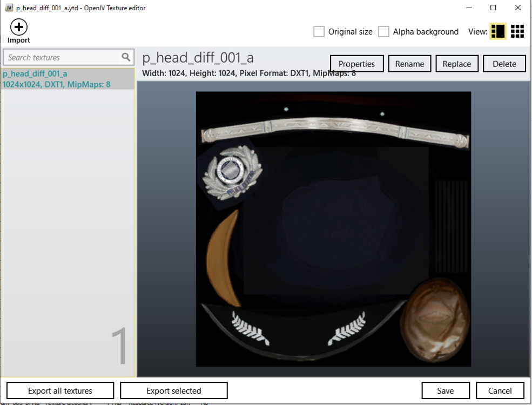
Task: Cancel without saving changes
Action: pyautogui.click(x=500, y=390)
